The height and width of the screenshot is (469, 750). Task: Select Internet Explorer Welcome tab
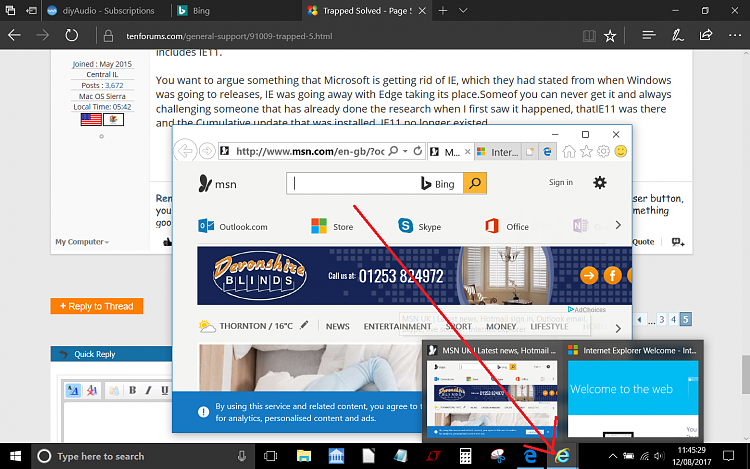498,152
